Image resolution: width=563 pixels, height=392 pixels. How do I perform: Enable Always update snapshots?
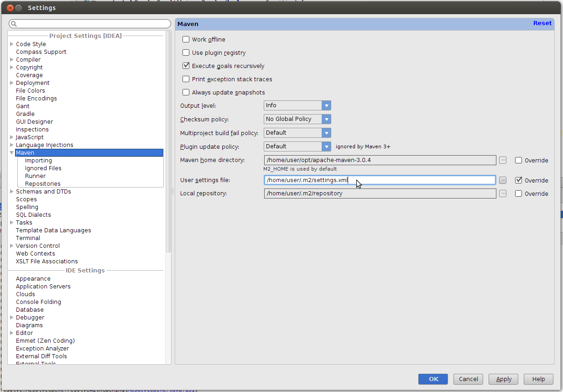point(186,92)
